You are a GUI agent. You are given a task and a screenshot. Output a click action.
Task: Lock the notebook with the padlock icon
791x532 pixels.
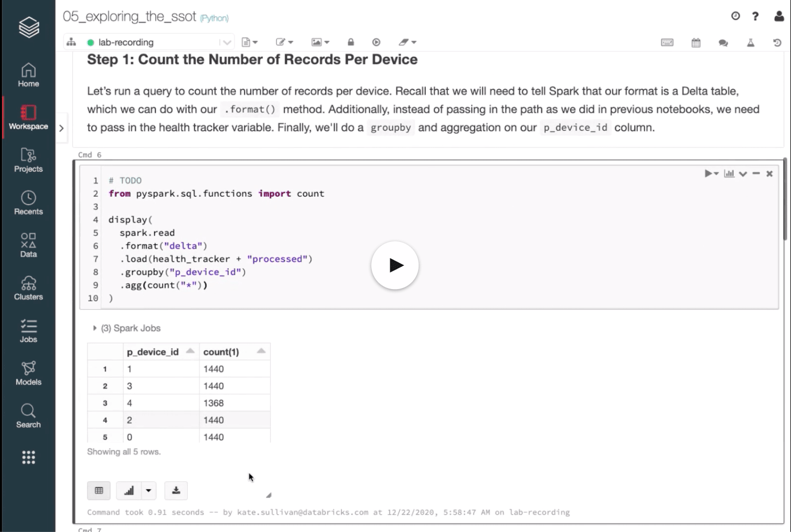350,42
